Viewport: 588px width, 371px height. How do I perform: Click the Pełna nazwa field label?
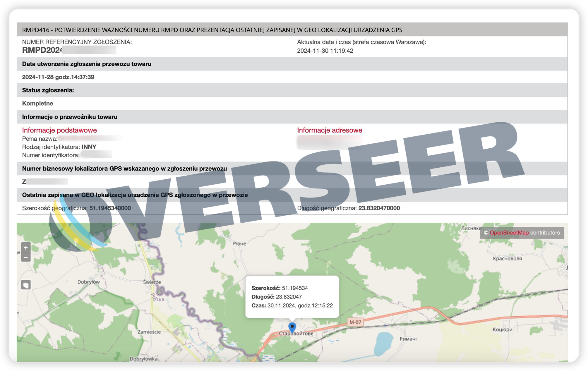(40, 139)
